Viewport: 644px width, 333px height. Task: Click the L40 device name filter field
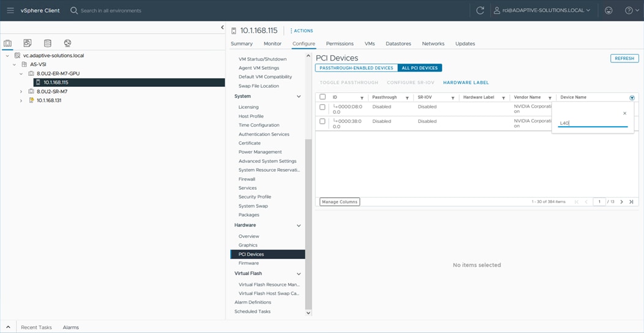pos(593,123)
